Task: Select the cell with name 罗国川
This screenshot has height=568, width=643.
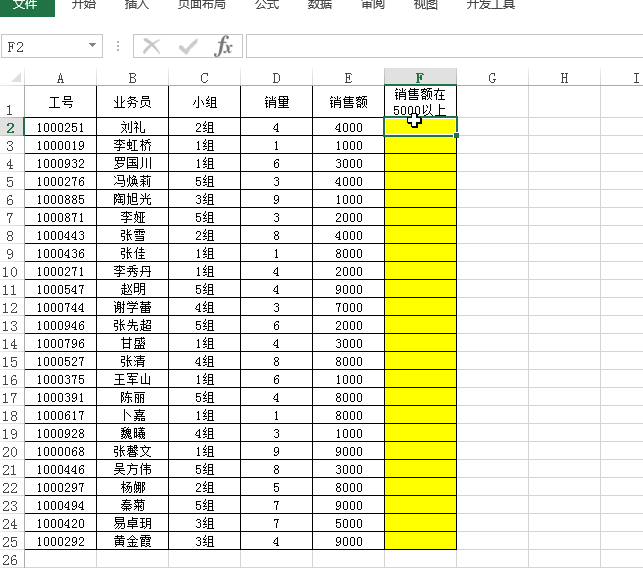Action: (x=132, y=163)
